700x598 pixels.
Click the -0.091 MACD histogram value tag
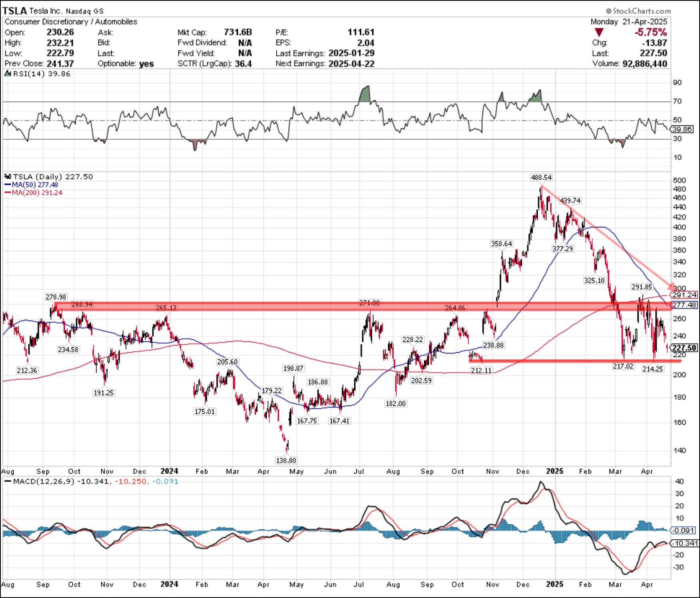(684, 530)
